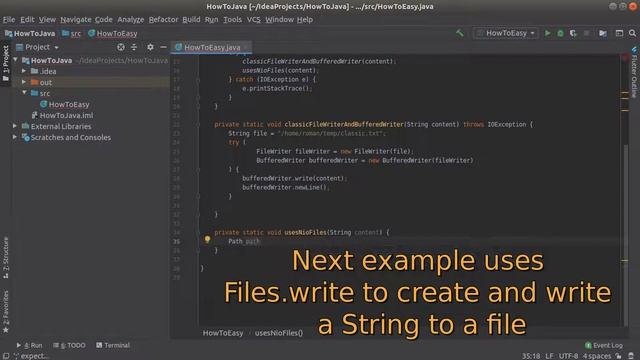Open the Structure side tool window

coord(6,258)
